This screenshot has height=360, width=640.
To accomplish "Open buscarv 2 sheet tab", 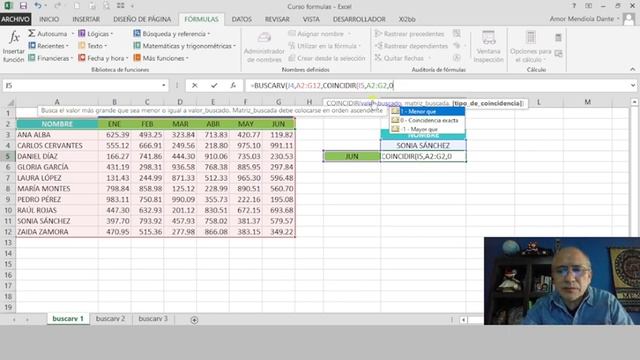I will (x=110, y=319).
